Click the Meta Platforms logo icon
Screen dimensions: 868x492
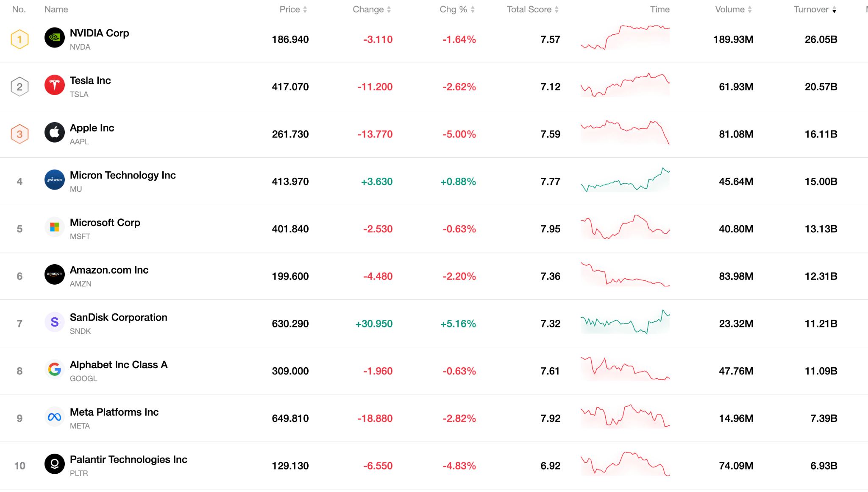55,417
